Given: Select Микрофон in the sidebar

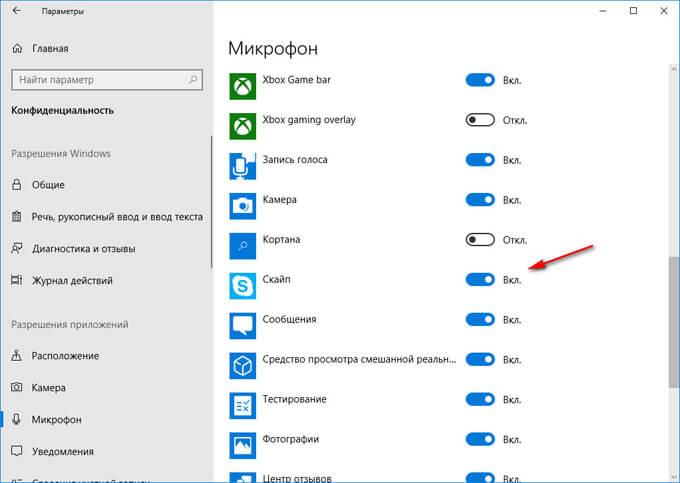Looking at the screenshot, I should pos(46,420).
